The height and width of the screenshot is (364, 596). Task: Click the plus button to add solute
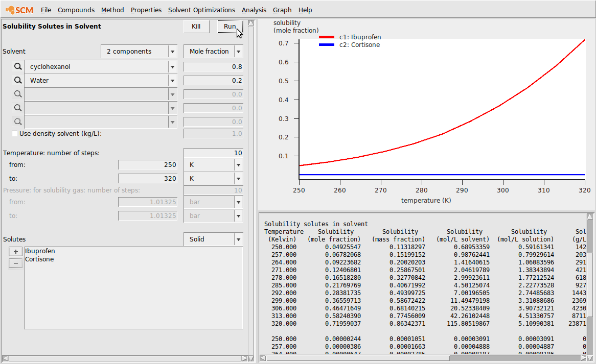(16, 252)
